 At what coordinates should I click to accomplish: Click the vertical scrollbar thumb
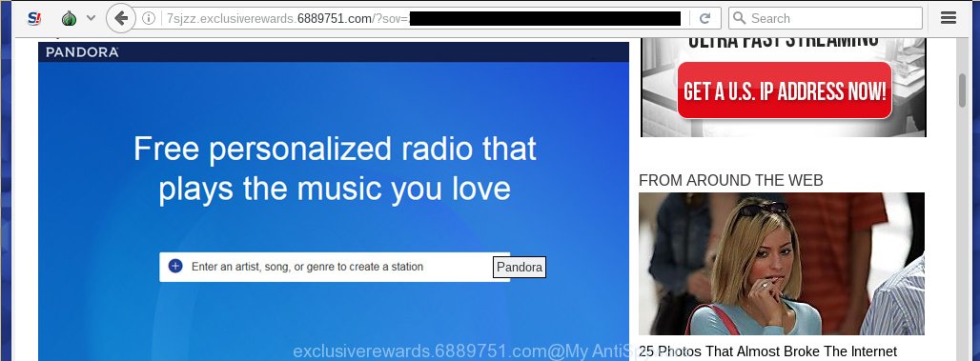[x=963, y=90]
